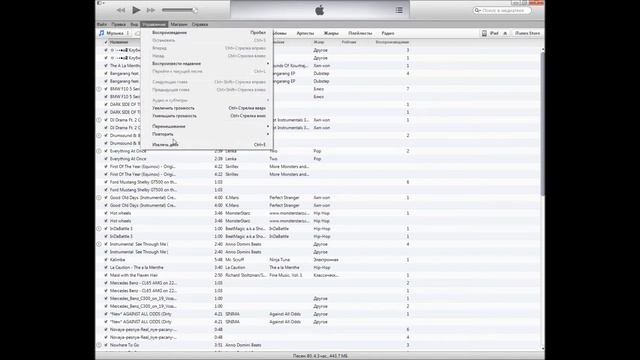640x360 pixels.
Task: Open the Up Next list icon
Action: click(399, 10)
